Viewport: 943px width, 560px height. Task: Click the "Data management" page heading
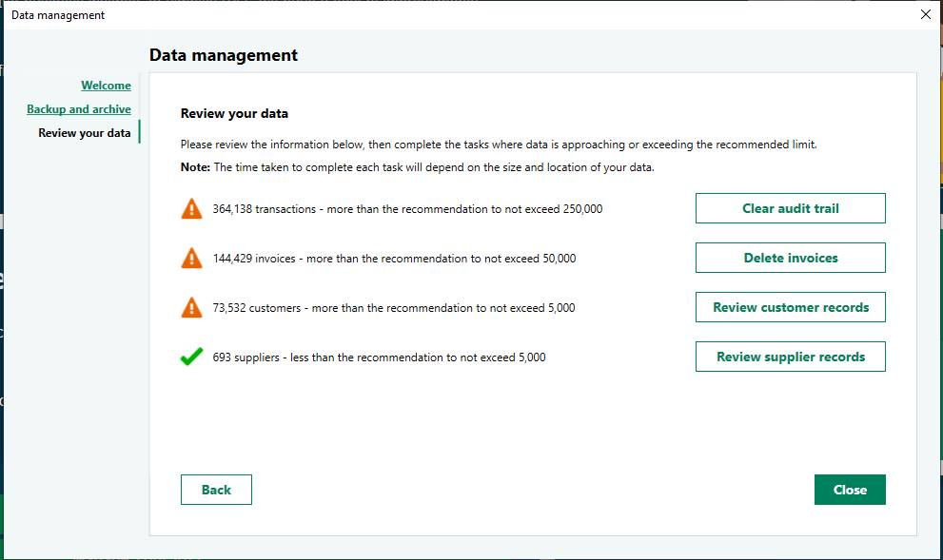pos(221,55)
